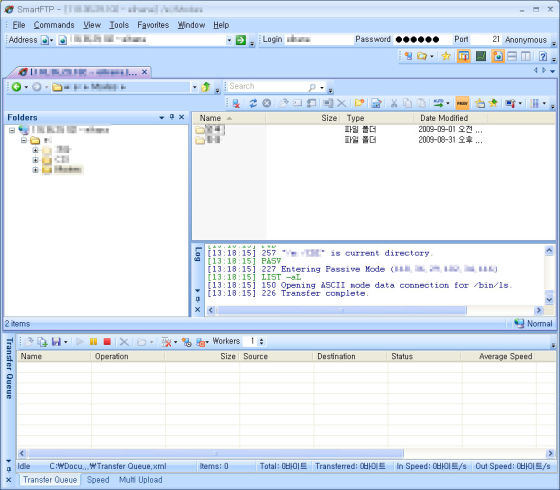Click the green Connect go arrow button
This screenshot has width=560, height=490.
(x=241, y=40)
